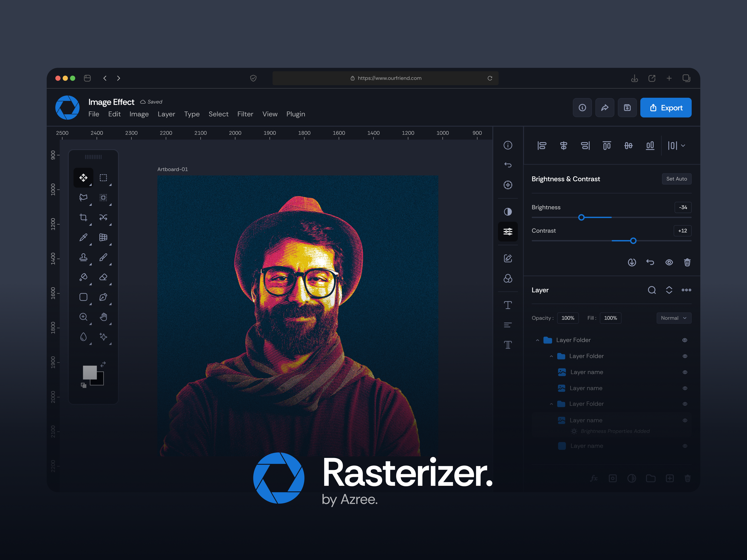Collapse the second Layer Folder
The image size is (747, 560).
pyautogui.click(x=552, y=356)
